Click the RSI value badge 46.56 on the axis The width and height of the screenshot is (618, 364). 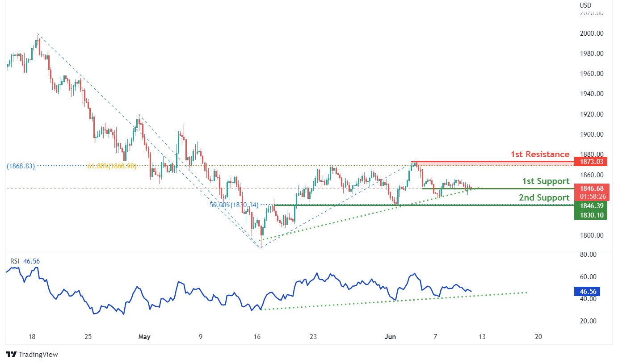tap(588, 292)
